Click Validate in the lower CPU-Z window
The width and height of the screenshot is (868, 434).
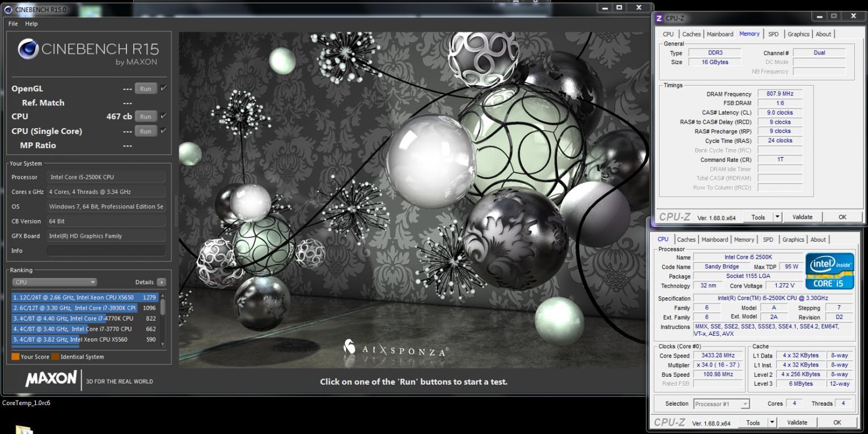798,423
